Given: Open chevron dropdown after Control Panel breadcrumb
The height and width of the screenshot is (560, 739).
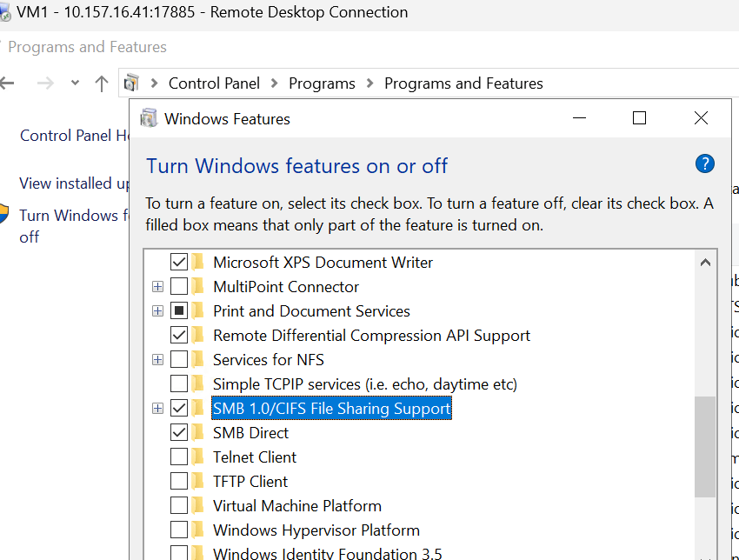Looking at the screenshot, I should 274,83.
